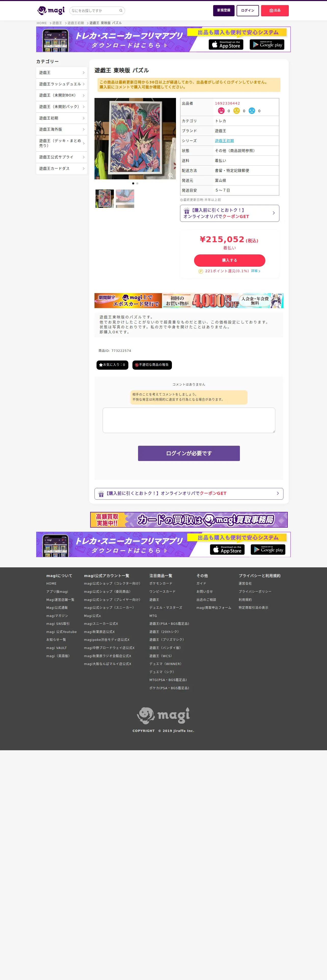Open footer ガイド link
This screenshot has height=980, width=327.
(x=201, y=584)
